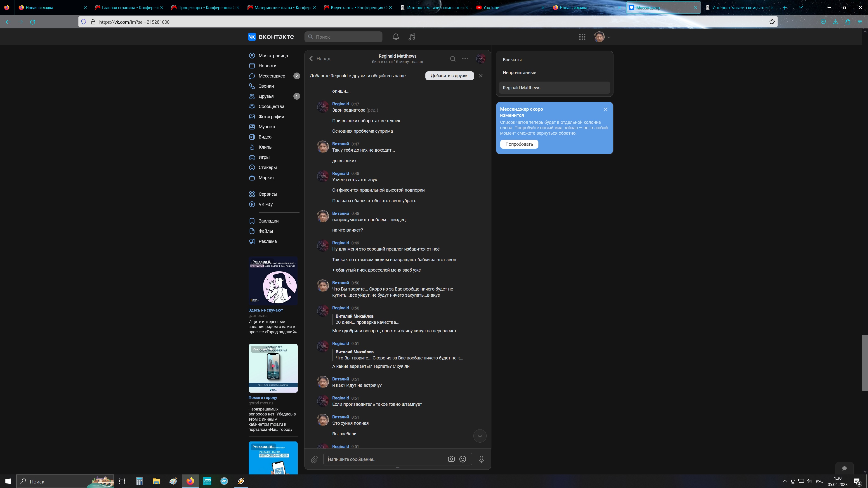
Task: Open the emoji smiley picker
Action: [x=463, y=459]
